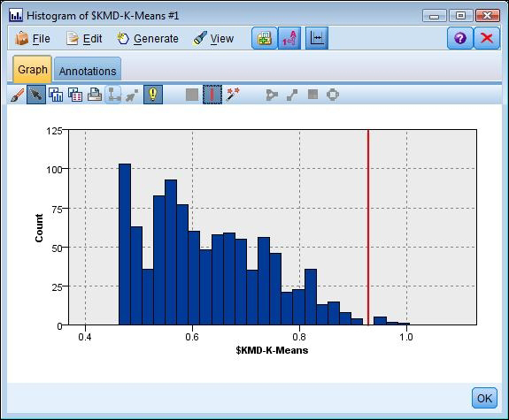Confirm with the OK button
The height and width of the screenshot is (420, 509).
[484, 398]
